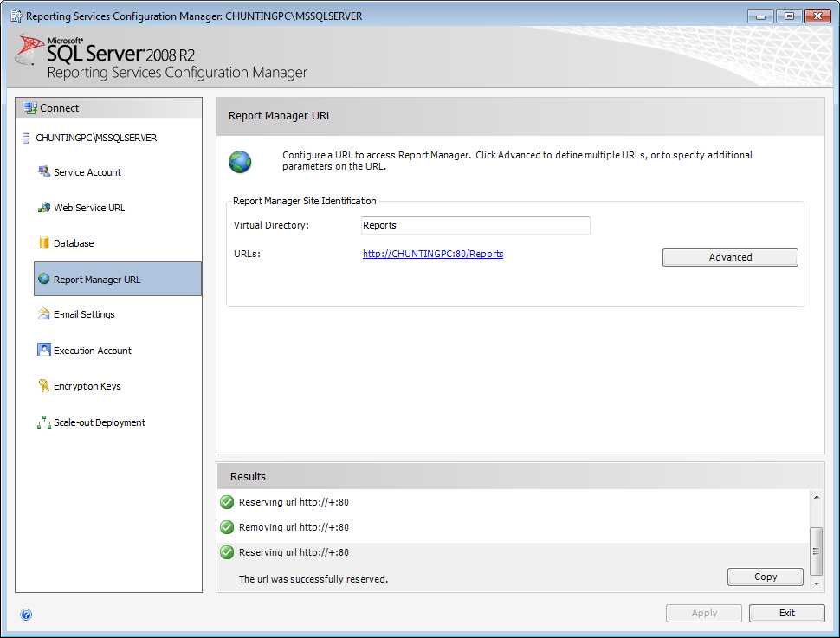Click the E-mail Settings envelope icon
The width and height of the screenshot is (840, 638).
pos(44,314)
